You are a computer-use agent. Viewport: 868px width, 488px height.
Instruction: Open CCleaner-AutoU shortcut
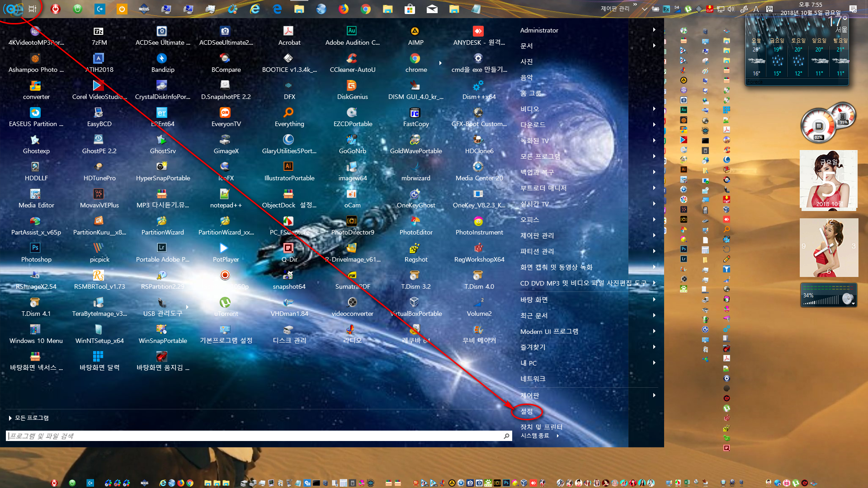[353, 63]
